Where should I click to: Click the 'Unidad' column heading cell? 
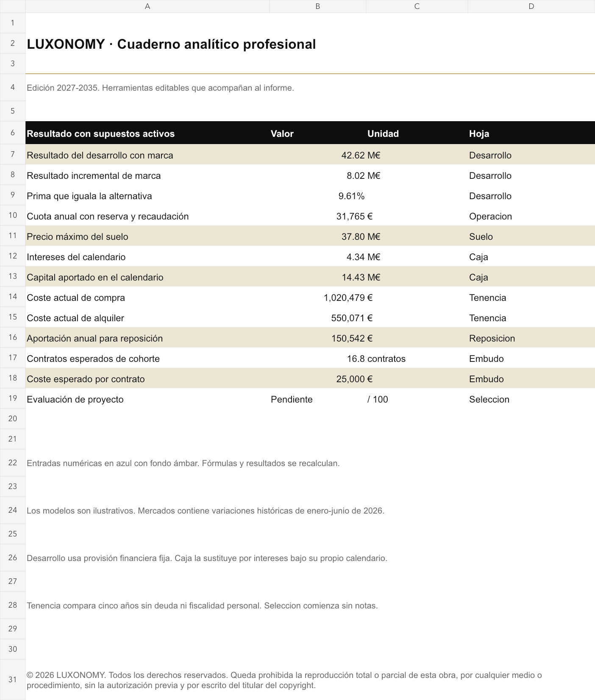[417, 133]
